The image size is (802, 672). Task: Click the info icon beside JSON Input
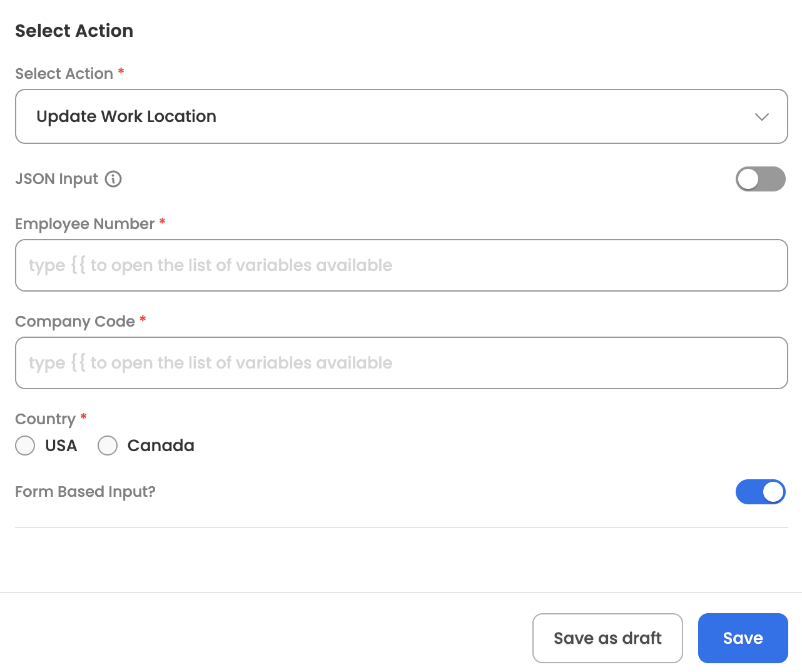[x=113, y=179]
